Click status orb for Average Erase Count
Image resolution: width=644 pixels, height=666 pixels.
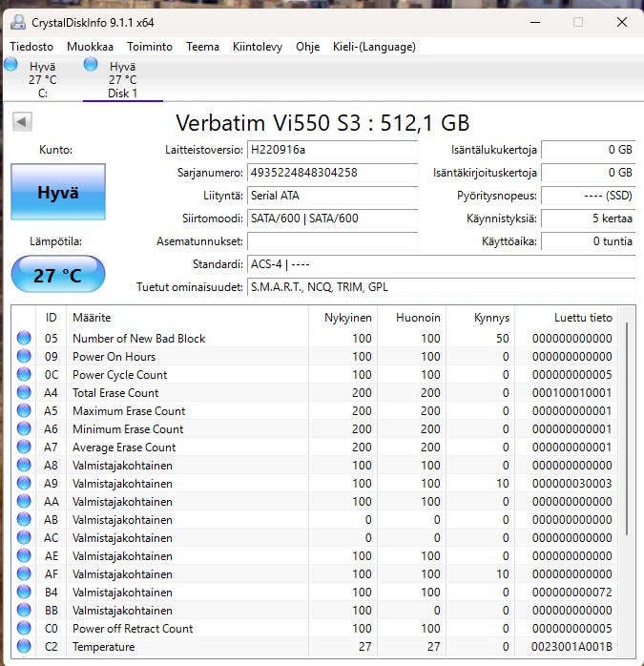24,447
